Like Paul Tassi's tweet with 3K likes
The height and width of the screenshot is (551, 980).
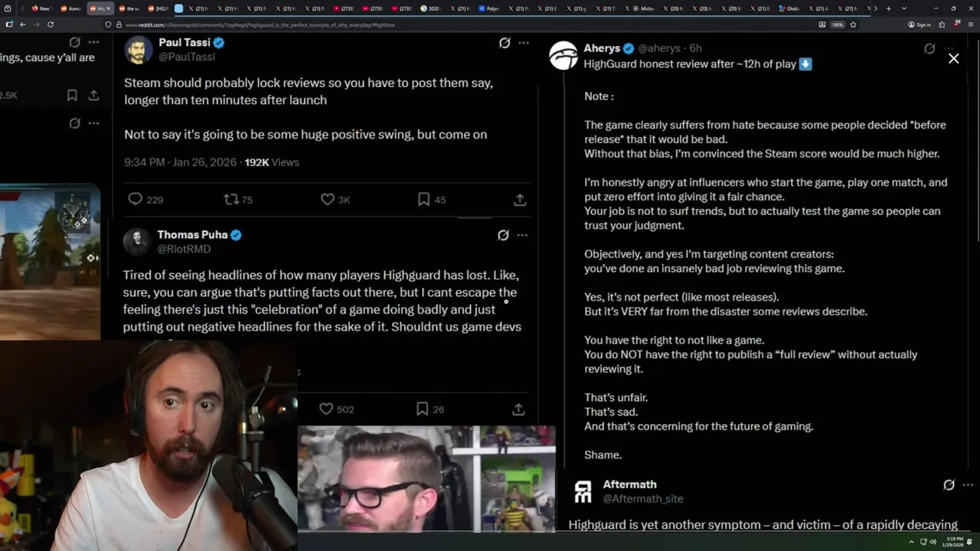(x=335, y=200)
